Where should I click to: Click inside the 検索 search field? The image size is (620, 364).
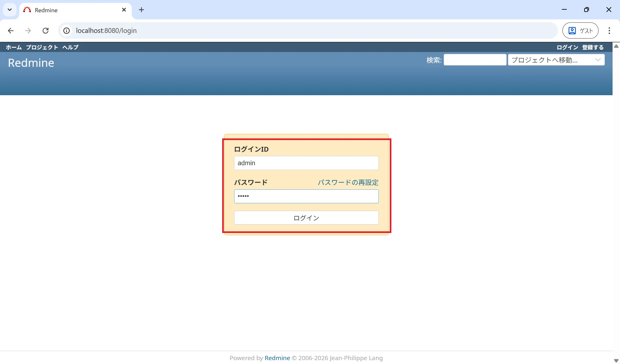[475, 60]
